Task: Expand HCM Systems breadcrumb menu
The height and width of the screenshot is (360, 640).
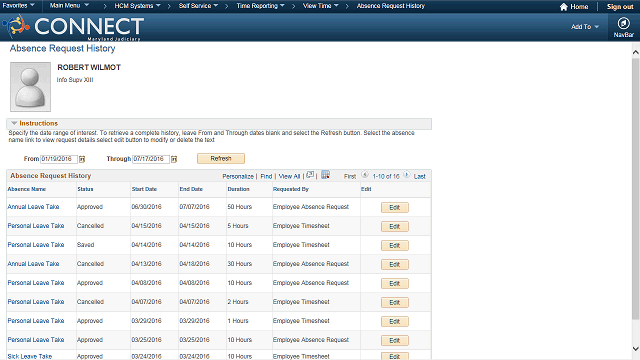Action: point(137,6)
